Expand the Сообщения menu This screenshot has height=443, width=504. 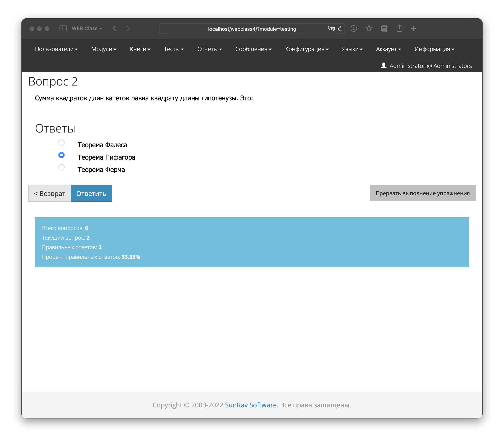pos(254,49)
